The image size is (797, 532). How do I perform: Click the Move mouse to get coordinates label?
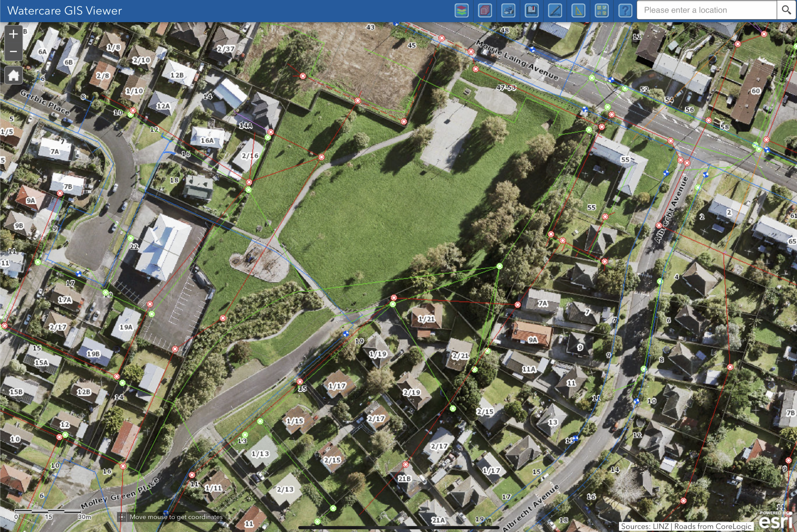pos(176,517)
